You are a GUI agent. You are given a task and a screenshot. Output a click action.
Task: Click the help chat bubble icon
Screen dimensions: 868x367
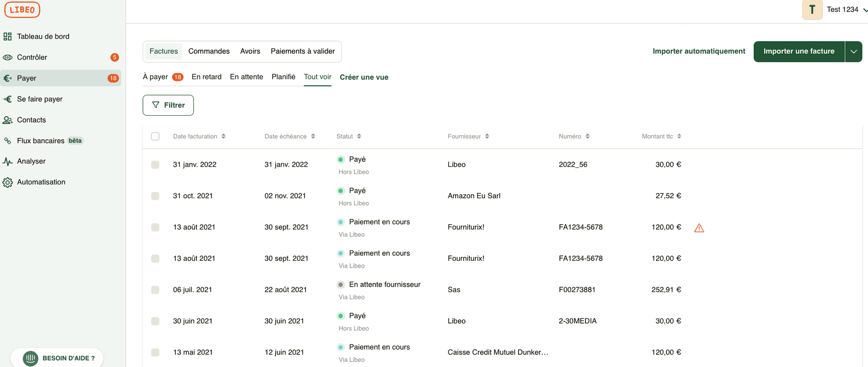30,358
